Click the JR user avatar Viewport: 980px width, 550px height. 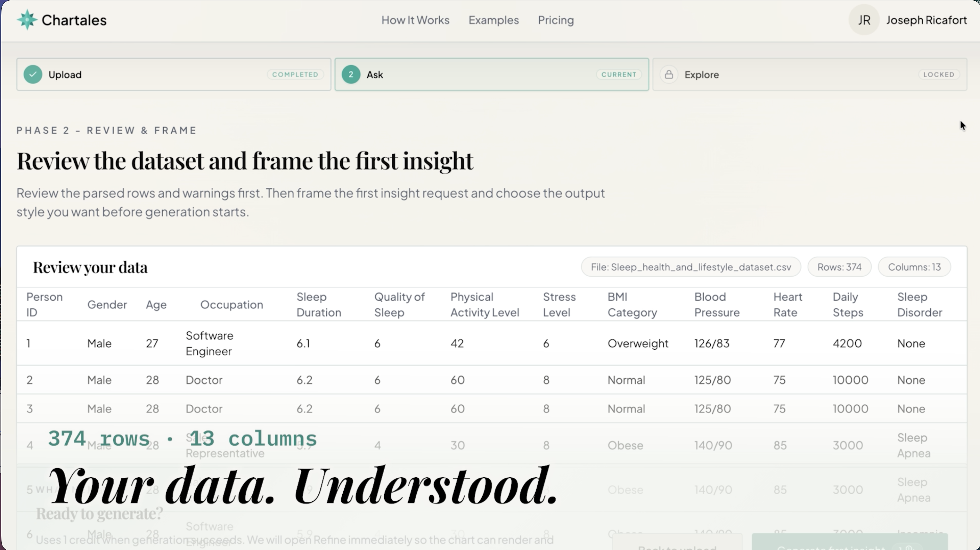(x=864, y=20)
